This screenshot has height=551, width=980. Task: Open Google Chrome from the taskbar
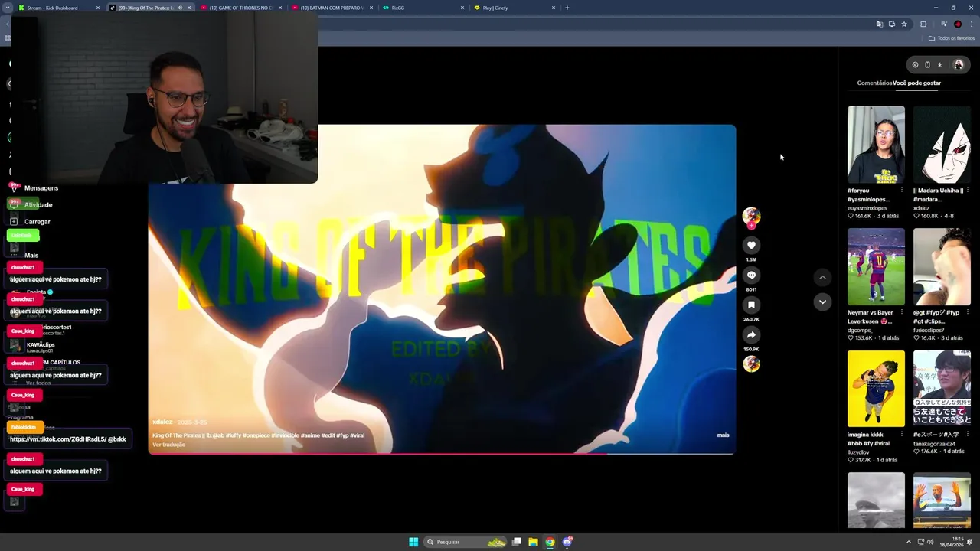(550, 542)
